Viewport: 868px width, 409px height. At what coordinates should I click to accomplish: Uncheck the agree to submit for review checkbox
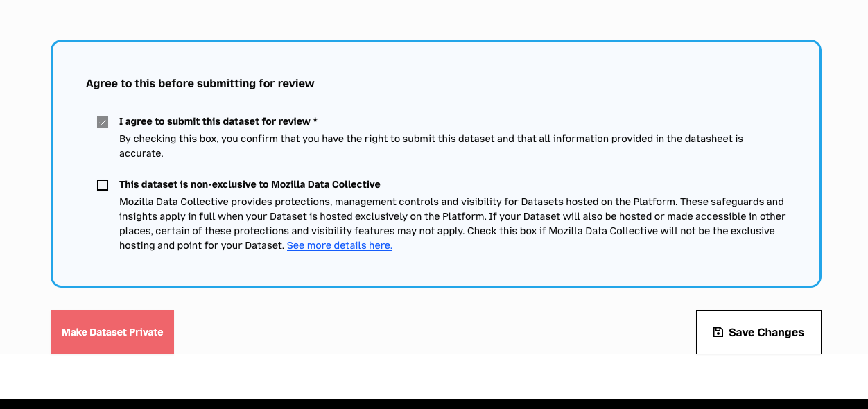103,122
